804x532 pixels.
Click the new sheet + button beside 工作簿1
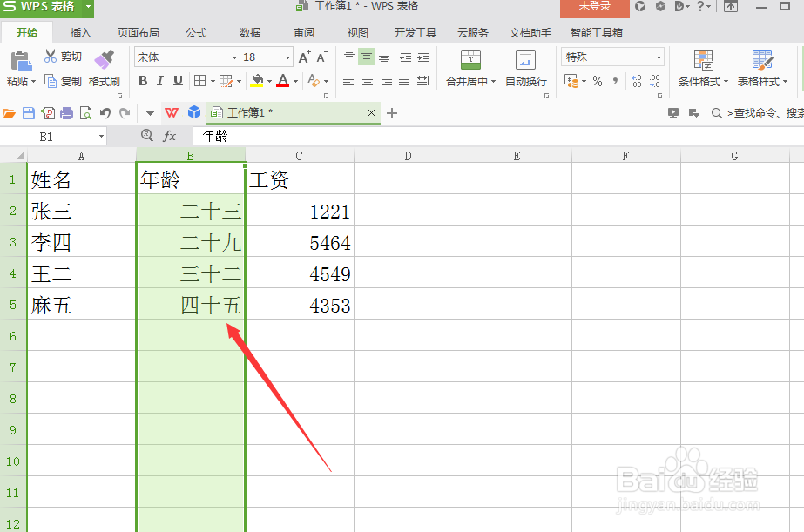click(x=391, y=112)
